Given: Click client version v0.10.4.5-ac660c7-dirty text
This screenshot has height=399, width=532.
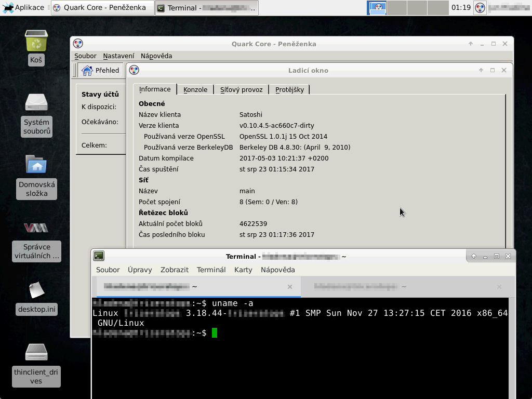Looking at the screenshot, I should [x=276, y=126].
